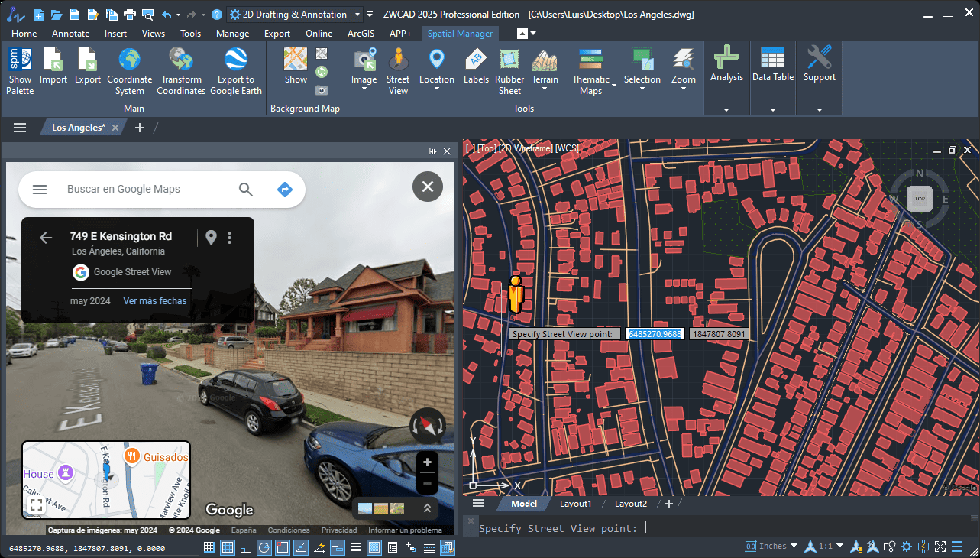Screen dimensions: 980x558
Task: Switch to the ArcGIS ribbon tab
Action: [361, 33]
